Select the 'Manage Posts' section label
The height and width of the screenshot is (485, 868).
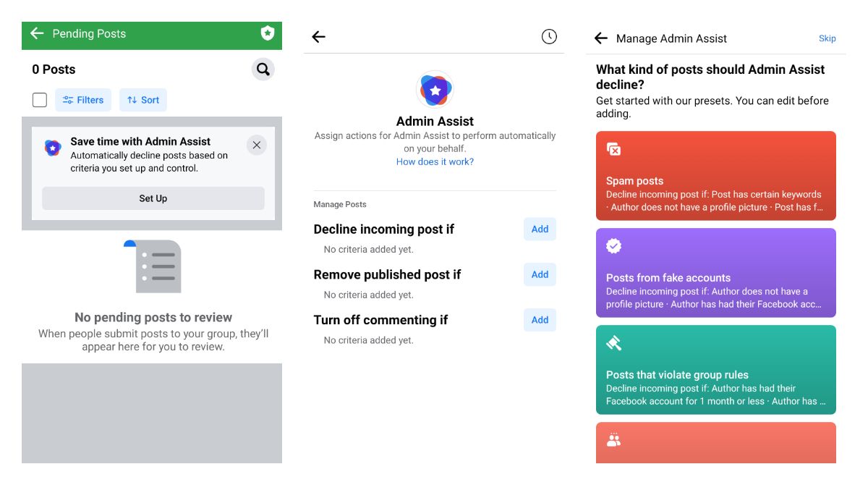pos(340,204)
